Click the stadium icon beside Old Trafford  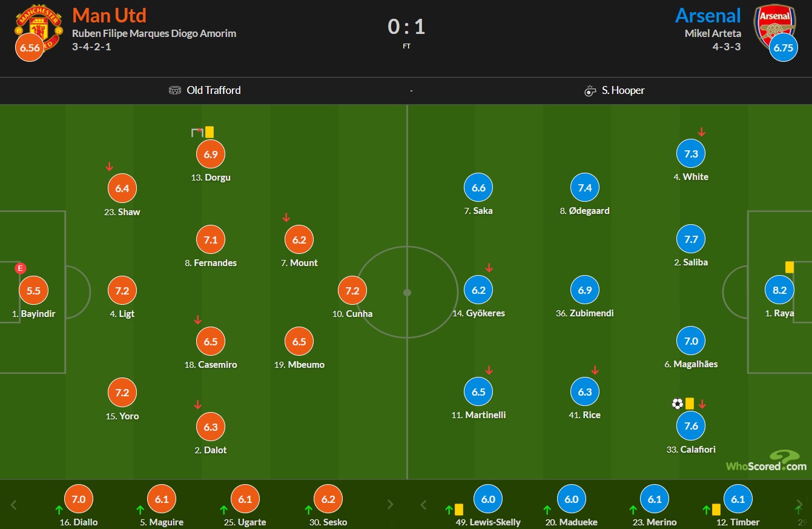(174, 90)
